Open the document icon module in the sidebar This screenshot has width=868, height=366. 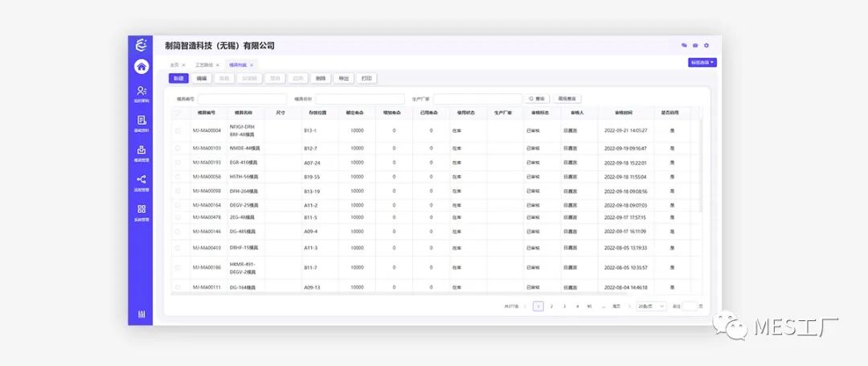(141, 120)
